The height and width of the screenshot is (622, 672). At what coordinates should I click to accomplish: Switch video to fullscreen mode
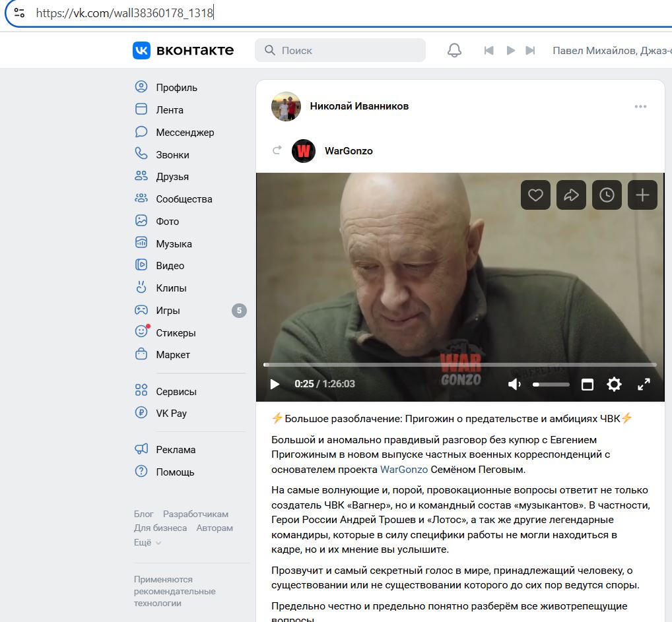tap(644, 385)
